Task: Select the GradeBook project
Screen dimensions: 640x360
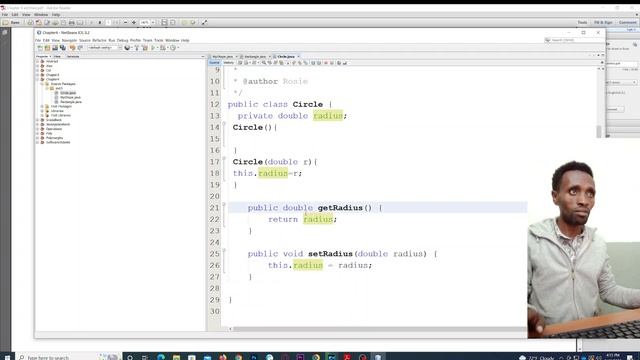Action: (53, 120)
